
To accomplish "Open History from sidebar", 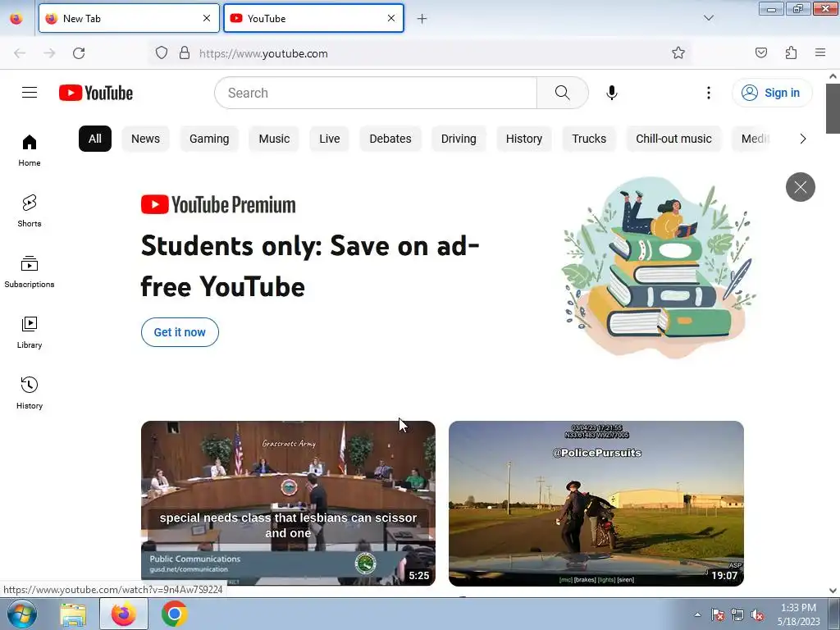I will coord(30,393).
